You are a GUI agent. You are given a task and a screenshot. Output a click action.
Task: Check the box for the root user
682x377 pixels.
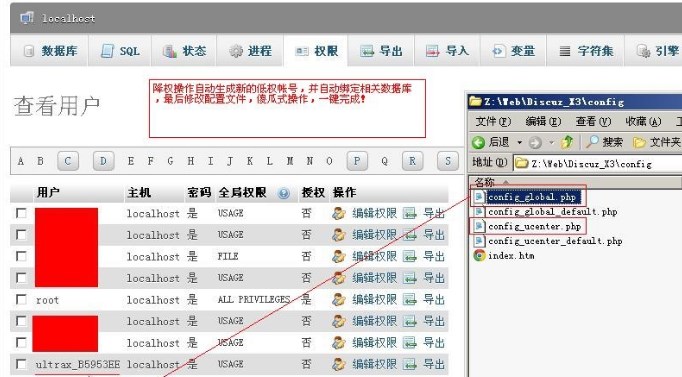(21, 299)
